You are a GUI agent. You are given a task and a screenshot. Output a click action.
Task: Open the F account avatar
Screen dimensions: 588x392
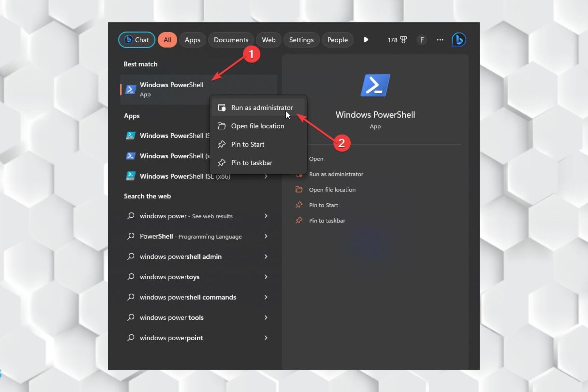coord(422,40)
